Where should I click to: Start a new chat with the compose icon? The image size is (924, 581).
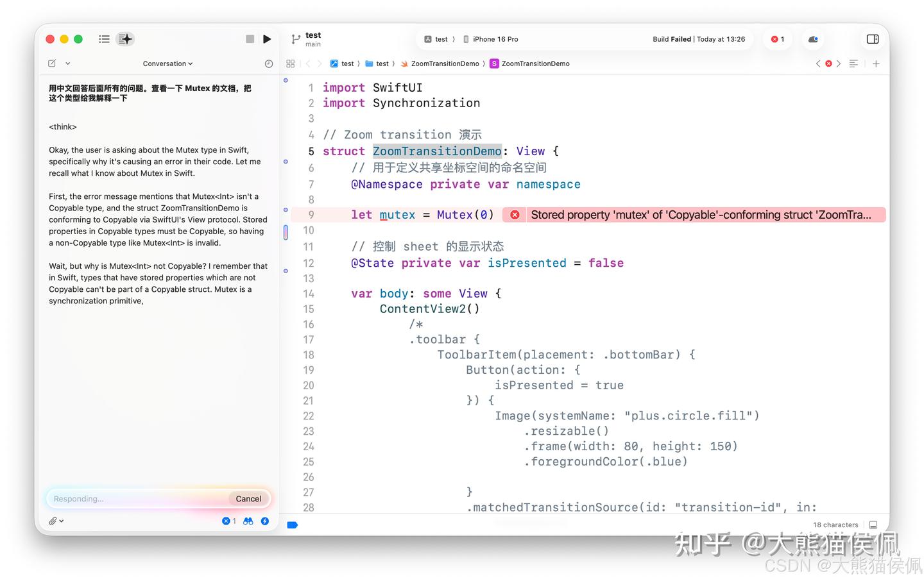pos(51,63)
